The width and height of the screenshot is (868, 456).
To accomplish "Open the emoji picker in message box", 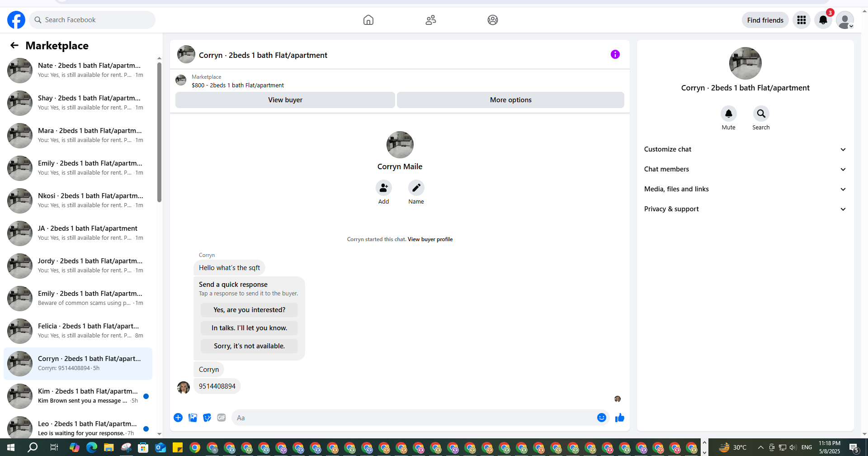I will [602, 418].
